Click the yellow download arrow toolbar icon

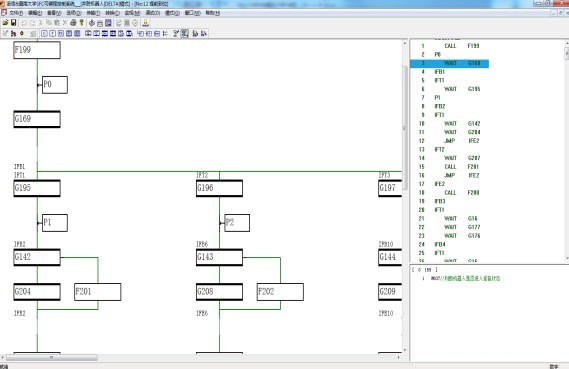[x=146, y=23]
